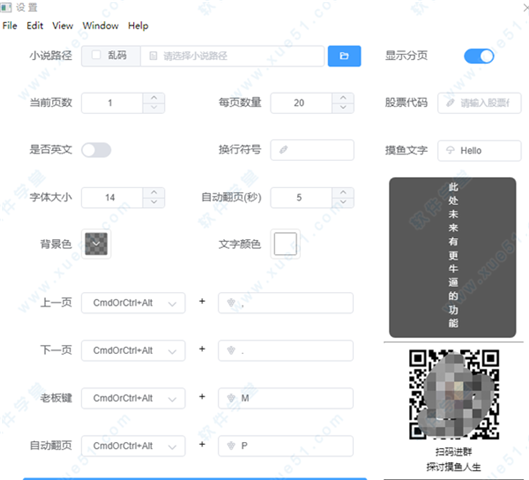This screenshot has width=529, height=480.
Task: Open the 老板键 modifier key dropdown
Action: [x=133, y=398]
